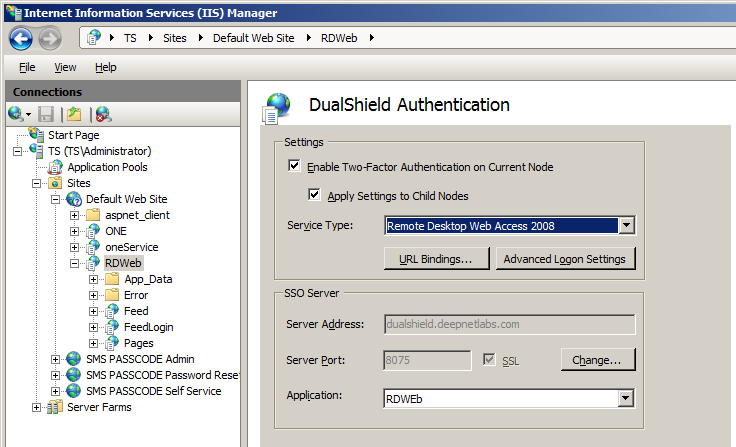
Task: Open the Service Type dropdown
Action: pos(626,226)
